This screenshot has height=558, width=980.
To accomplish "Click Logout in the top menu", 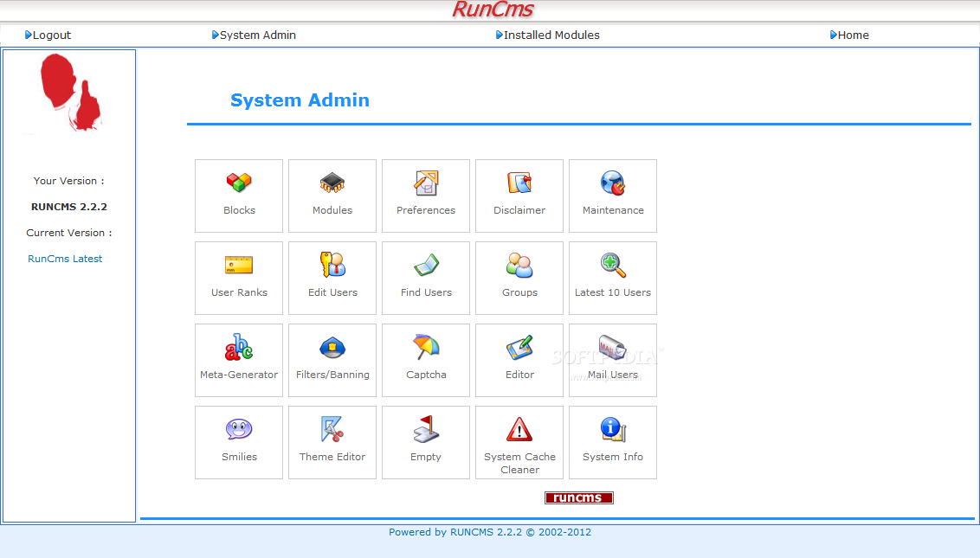I will point(51,35).
